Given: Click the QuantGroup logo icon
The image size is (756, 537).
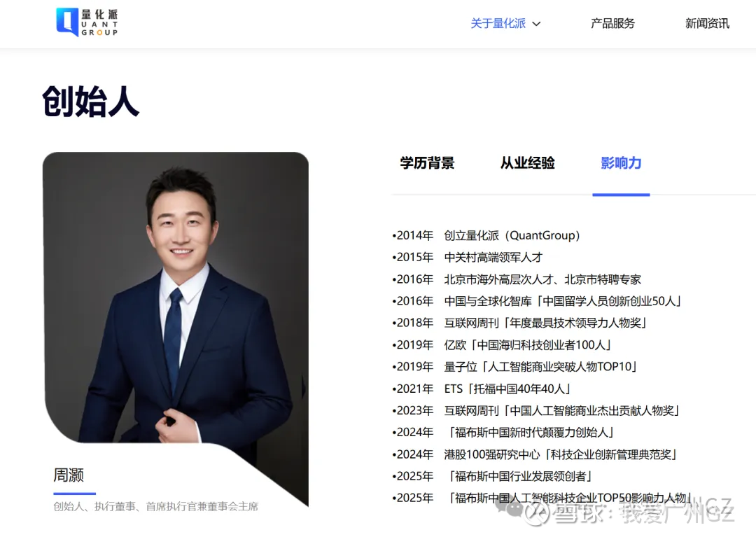Looking at the screenshot, I should (x=87, y=22).
